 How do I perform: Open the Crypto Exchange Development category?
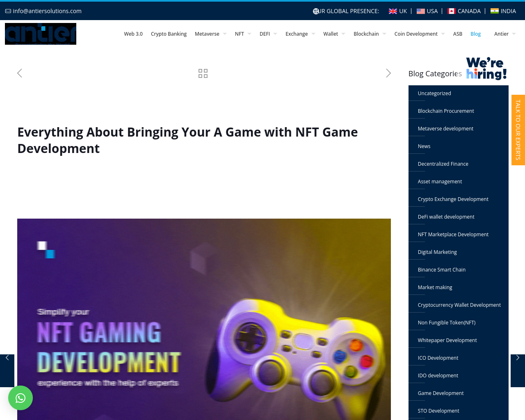pyautogui.click(x=453, y=199)
